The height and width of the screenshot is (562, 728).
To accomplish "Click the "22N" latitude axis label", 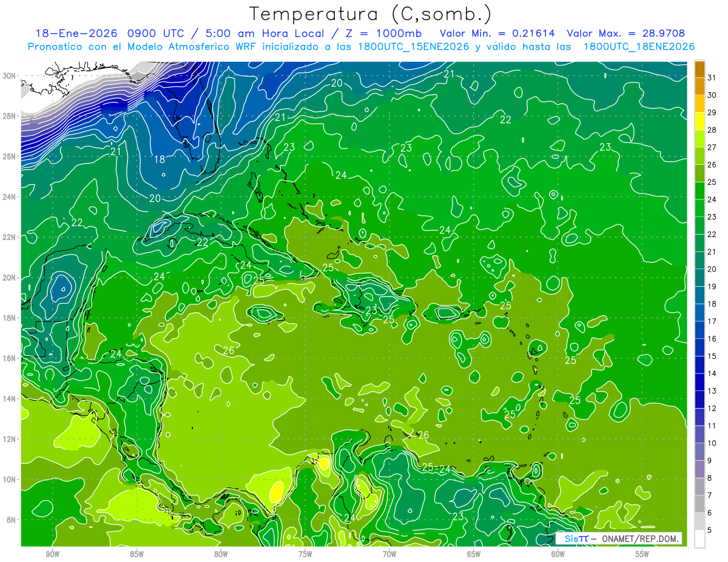I will pyautogui.click(x=10, y=236).
